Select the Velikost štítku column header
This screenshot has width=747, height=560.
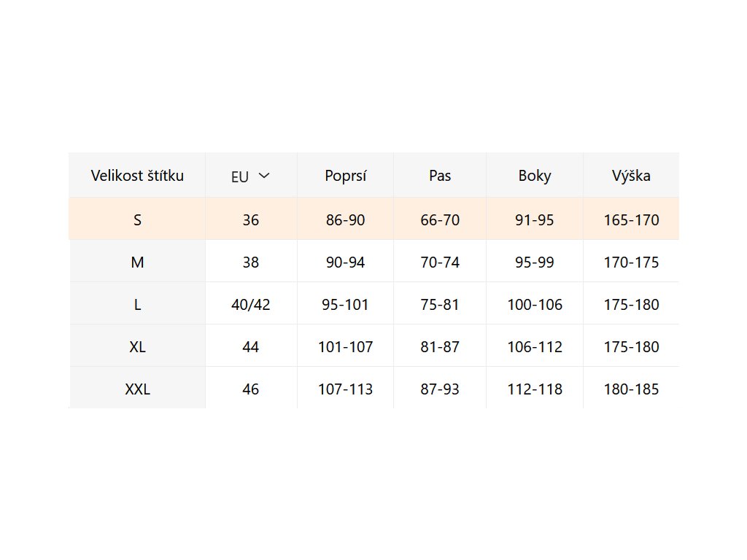coord(137,176)
